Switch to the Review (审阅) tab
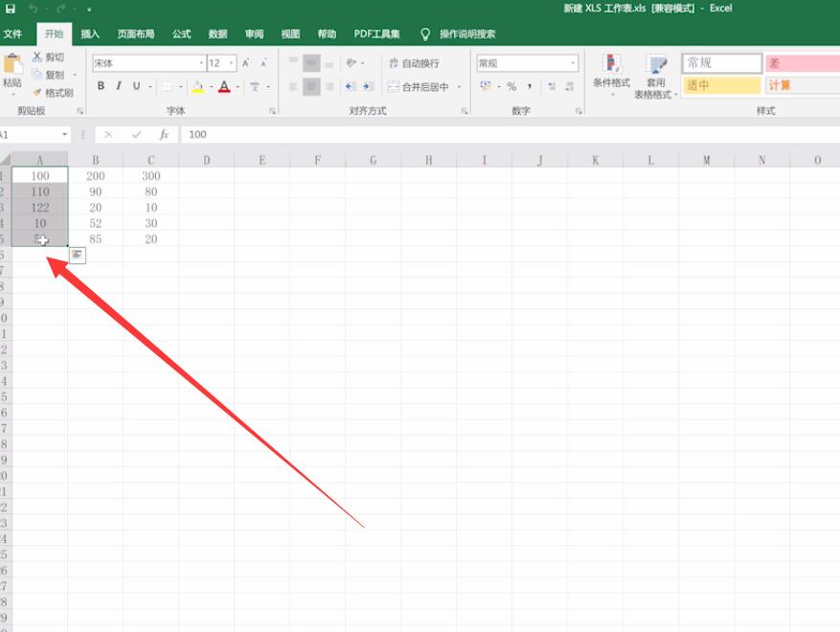Screen dimensions: 840x632 (255, 34)
